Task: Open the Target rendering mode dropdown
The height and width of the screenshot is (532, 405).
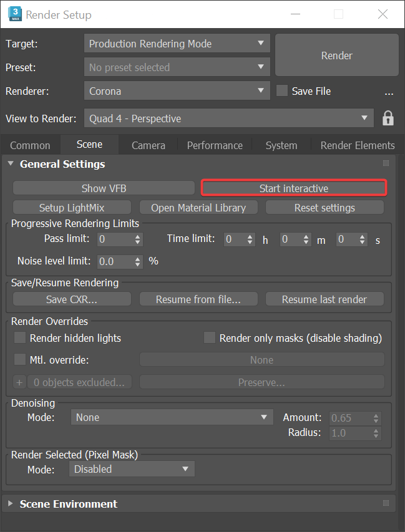Action: (177, 44)
